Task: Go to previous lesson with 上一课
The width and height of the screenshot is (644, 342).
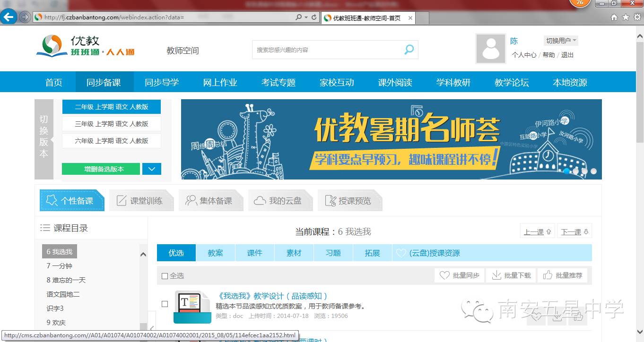Action: 537,231
